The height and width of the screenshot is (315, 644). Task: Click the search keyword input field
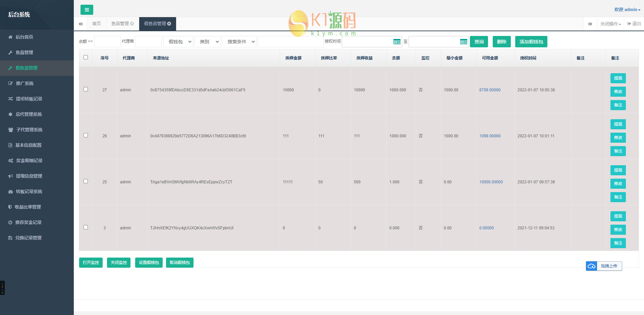(291, 42)
